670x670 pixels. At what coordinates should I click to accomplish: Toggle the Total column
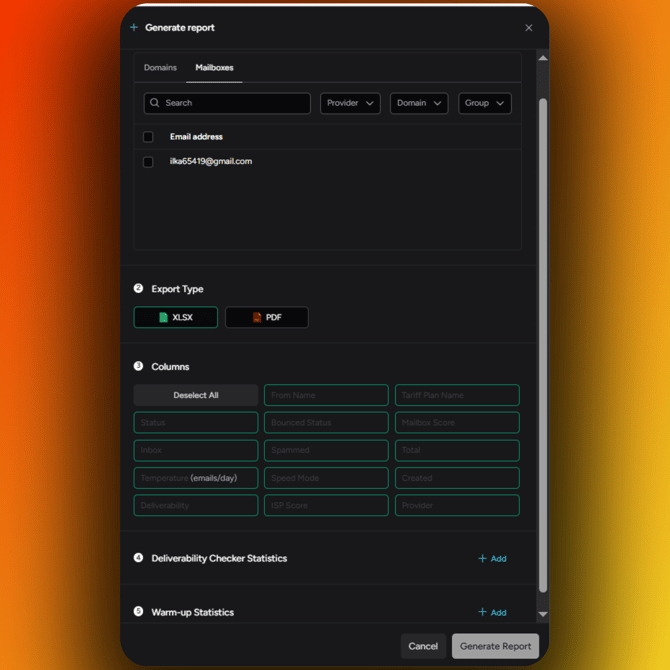(x=457, y=450)
